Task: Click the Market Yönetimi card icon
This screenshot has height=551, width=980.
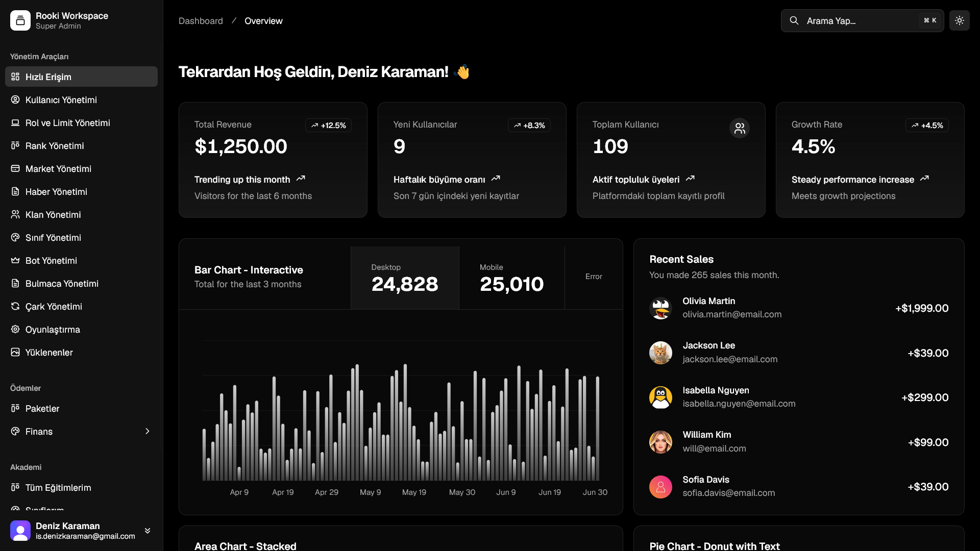Action: click(15, 169)
